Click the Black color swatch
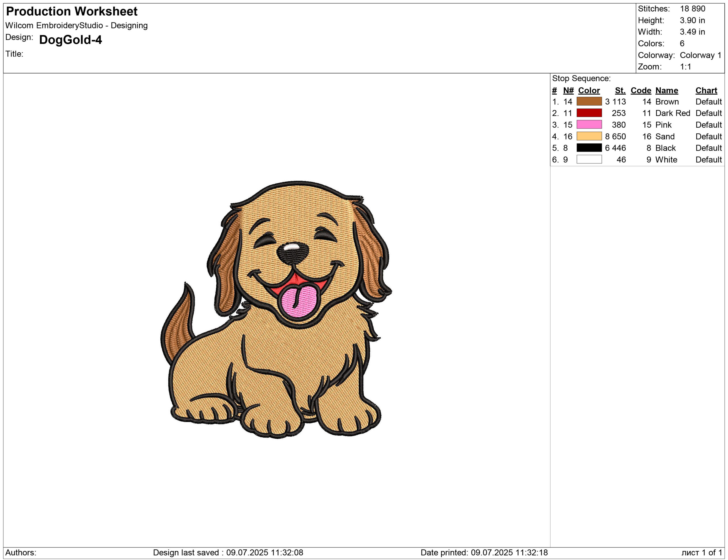 [x=589, y=148]
